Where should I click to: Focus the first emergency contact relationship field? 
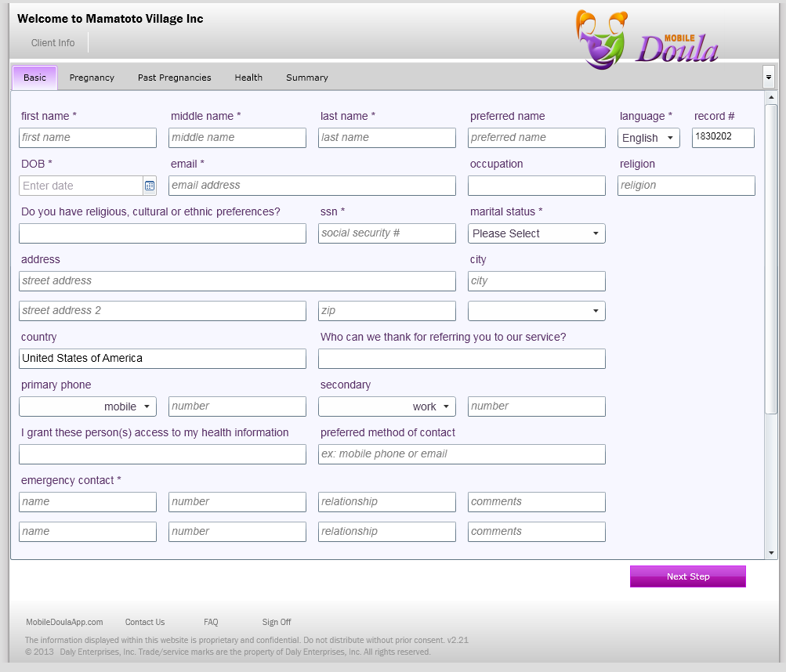coord(387,502)
